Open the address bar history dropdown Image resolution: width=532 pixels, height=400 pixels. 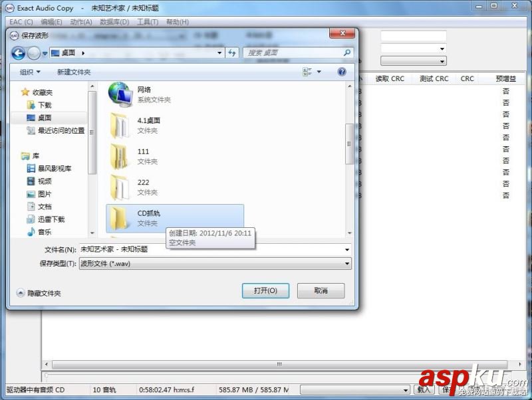click(x=219, y=53)
